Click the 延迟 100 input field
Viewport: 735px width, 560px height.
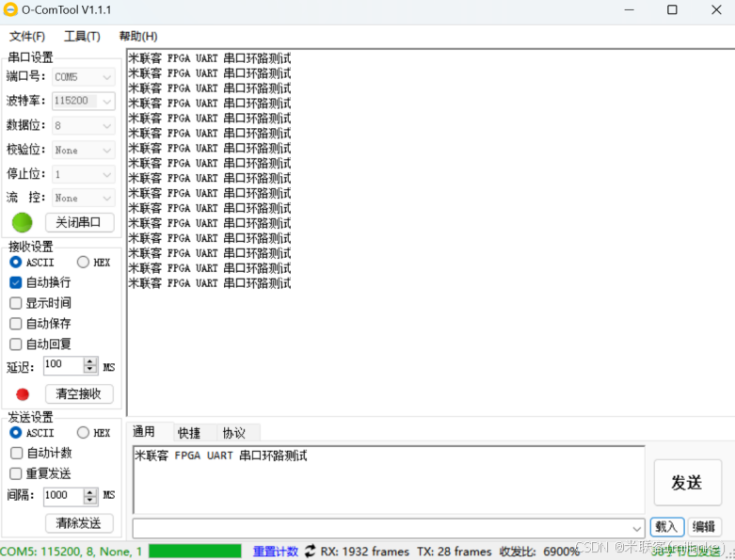64,365
